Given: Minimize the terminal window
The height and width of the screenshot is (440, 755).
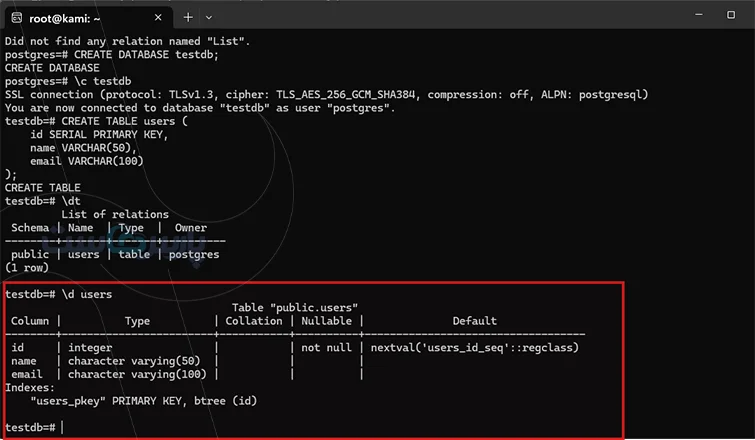Looking at the screenshot, I should pos(699,15).
